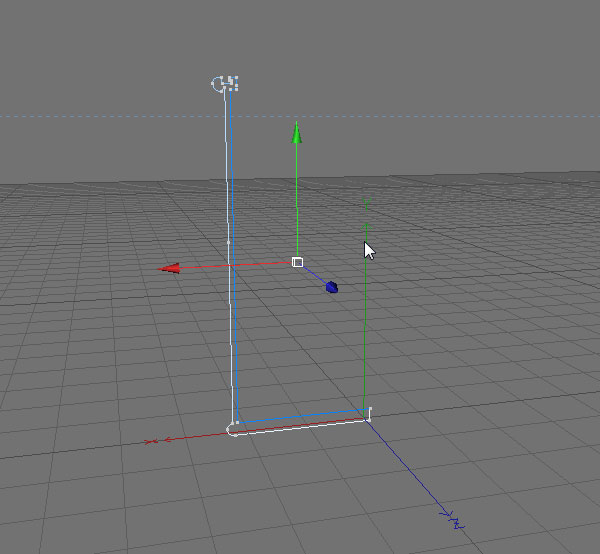
Task: Select the white gizmo center square
Action: pos(297,262)
